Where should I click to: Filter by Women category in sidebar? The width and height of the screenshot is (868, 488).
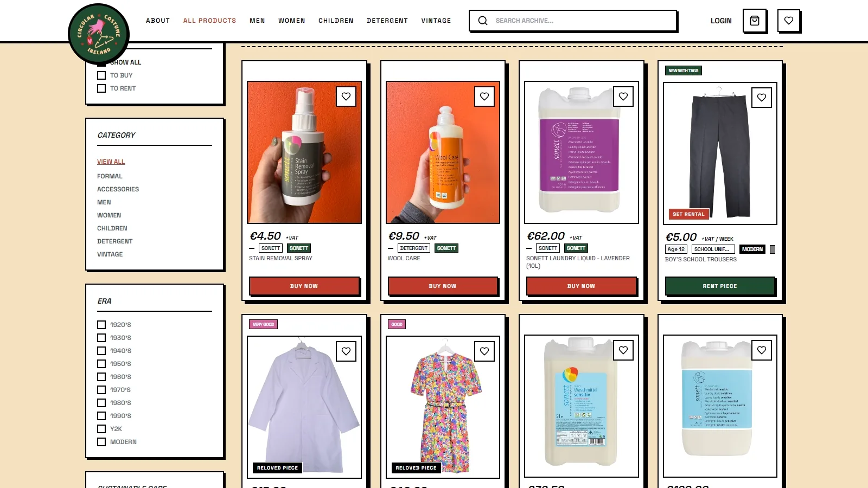pyautogui.click(x=109, y=215)
